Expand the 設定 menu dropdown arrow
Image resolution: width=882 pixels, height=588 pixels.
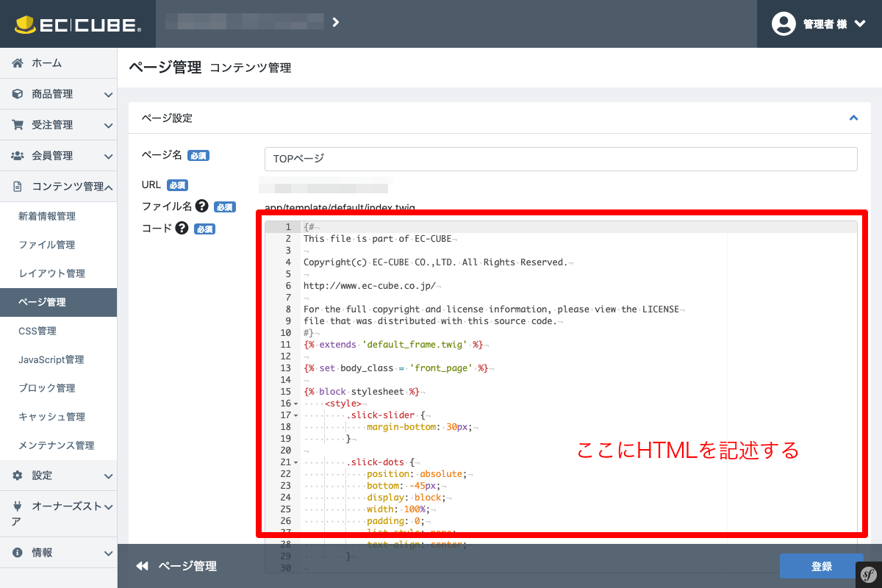(x=107, y=476)
